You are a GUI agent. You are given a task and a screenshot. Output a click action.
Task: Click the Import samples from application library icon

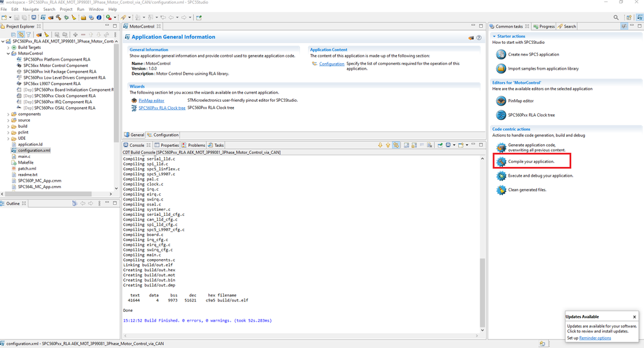click(x=501, y=68)
